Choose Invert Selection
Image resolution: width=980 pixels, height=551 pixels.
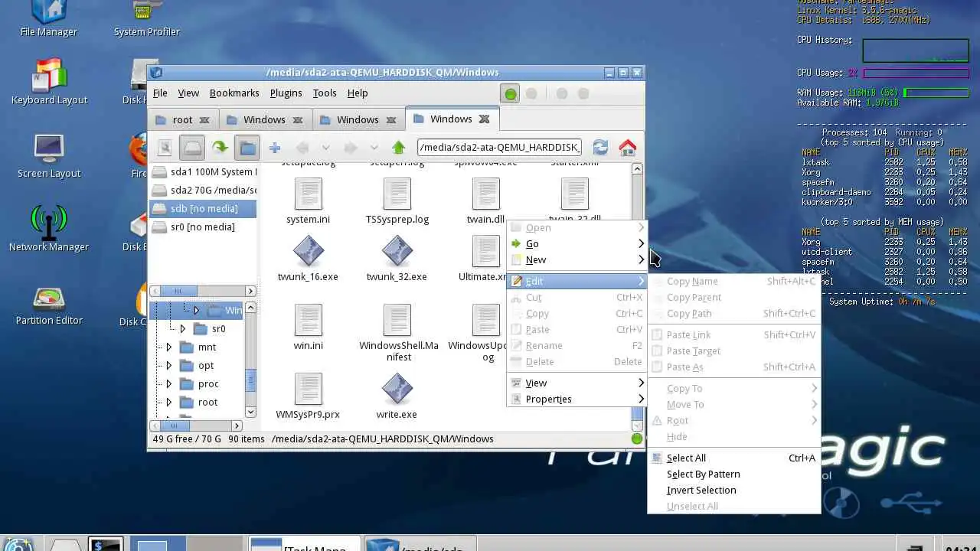pyautogui.click(x=733, y=490)
